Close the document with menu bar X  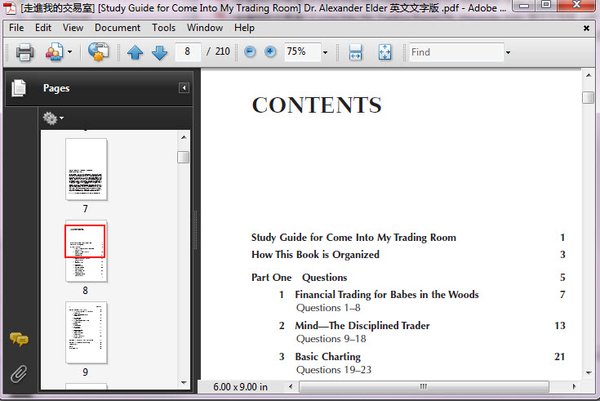tap(586, 28)
